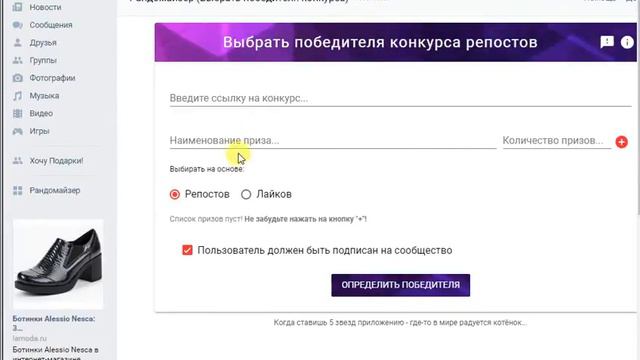Open Сообщения in the sidebar
This screenshot has width=640, height=360.
51,25
